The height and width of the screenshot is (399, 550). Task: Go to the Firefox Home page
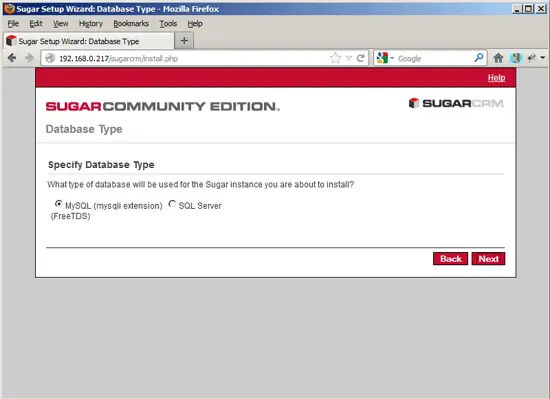pos(498,58)
